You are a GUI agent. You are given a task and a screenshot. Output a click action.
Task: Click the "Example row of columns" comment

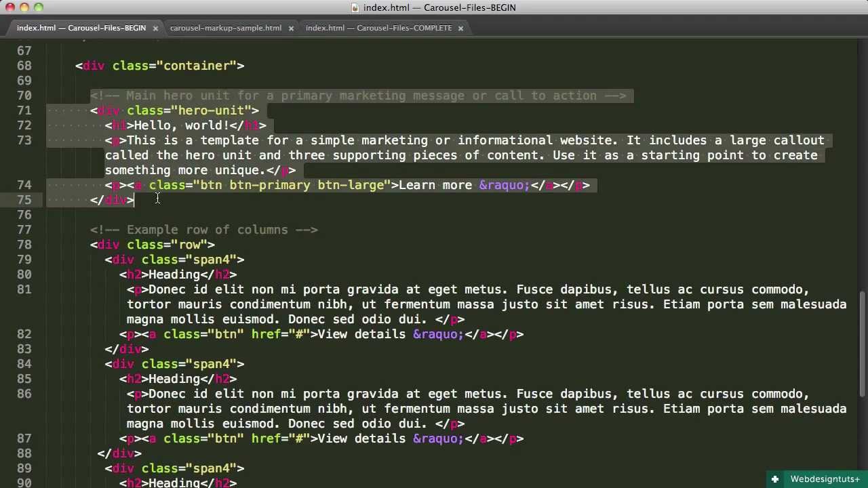point(203,230)
